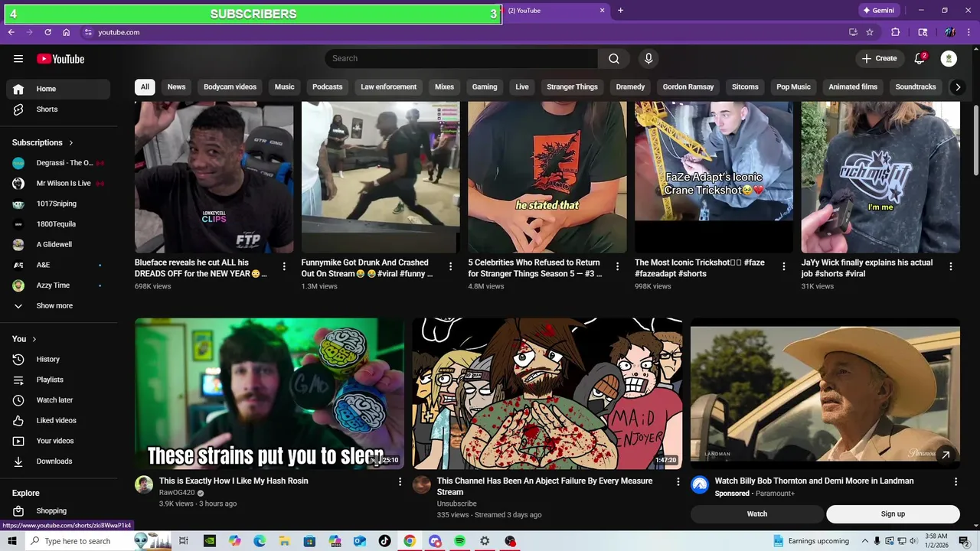This screenshot has height=551, width=980.
Task: Expand Show more subscriptions
Action: (x=58, y=306)
